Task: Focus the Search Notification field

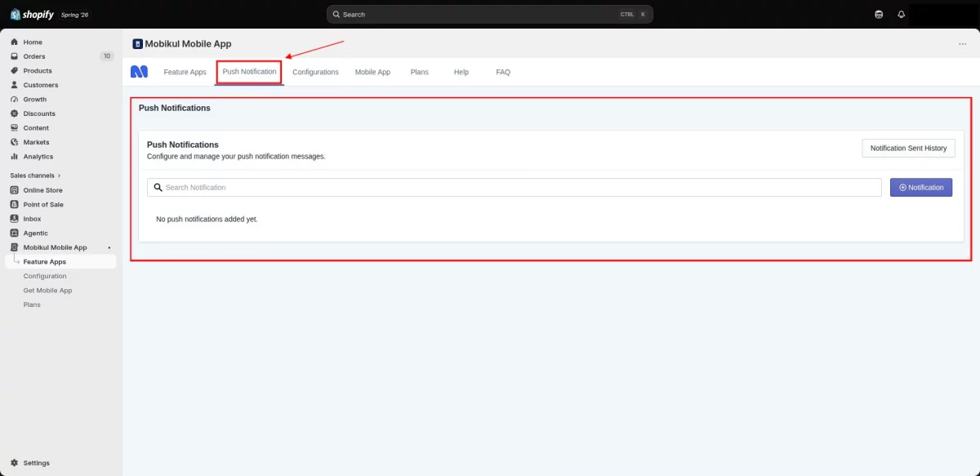Action: [x=514, y=187]
